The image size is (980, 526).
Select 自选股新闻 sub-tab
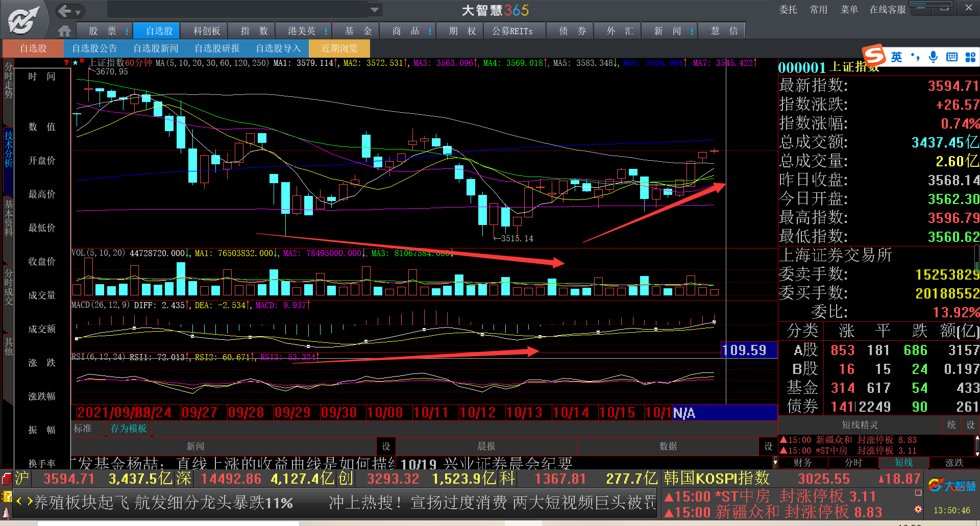[x=156, y=48]
